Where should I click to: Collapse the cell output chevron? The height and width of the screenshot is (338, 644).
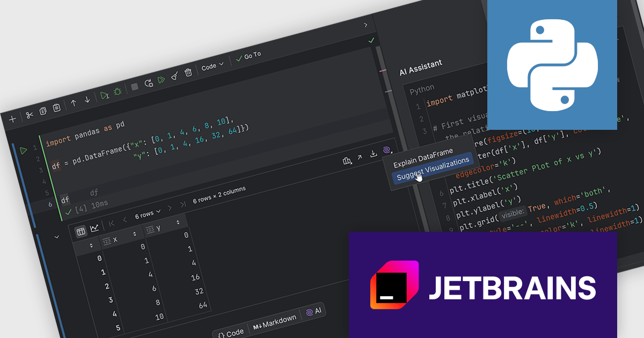tap(57, 237)
